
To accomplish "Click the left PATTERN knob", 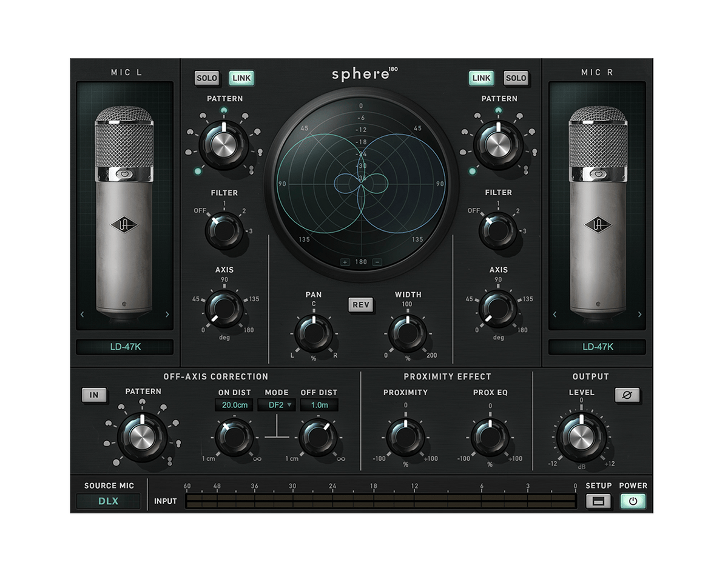I will point(224,144).
